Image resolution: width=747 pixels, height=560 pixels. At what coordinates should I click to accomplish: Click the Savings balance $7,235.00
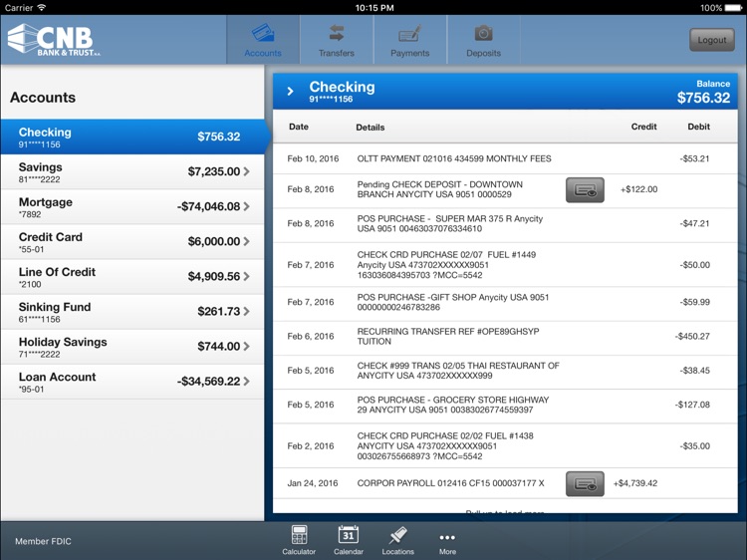point(214,171)
